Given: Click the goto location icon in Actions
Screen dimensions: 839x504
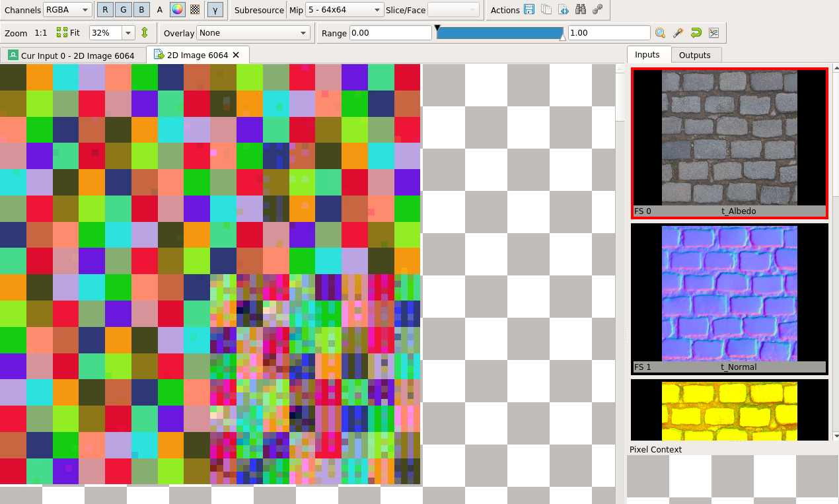Looking at the screenshot, I should [x=564, y=10].
